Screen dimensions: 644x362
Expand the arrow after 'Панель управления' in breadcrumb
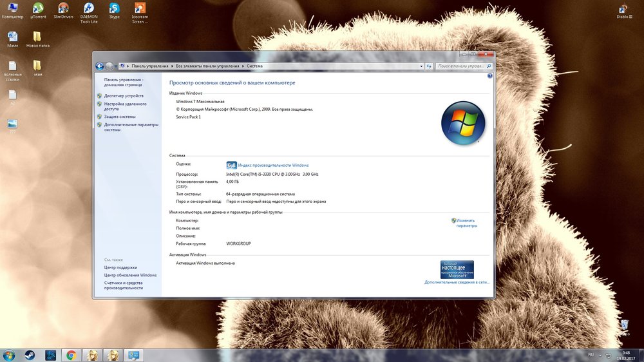pos(172,66)
